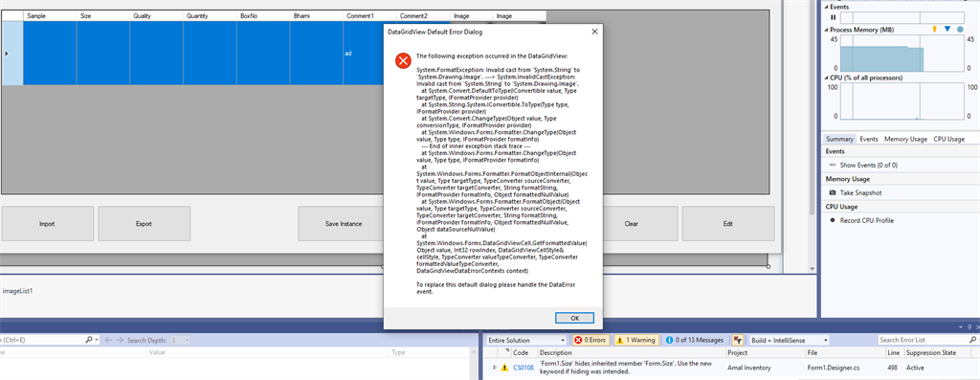Sort Error List by Code column
Screen dimensions: 980x380
coord(522,353)
